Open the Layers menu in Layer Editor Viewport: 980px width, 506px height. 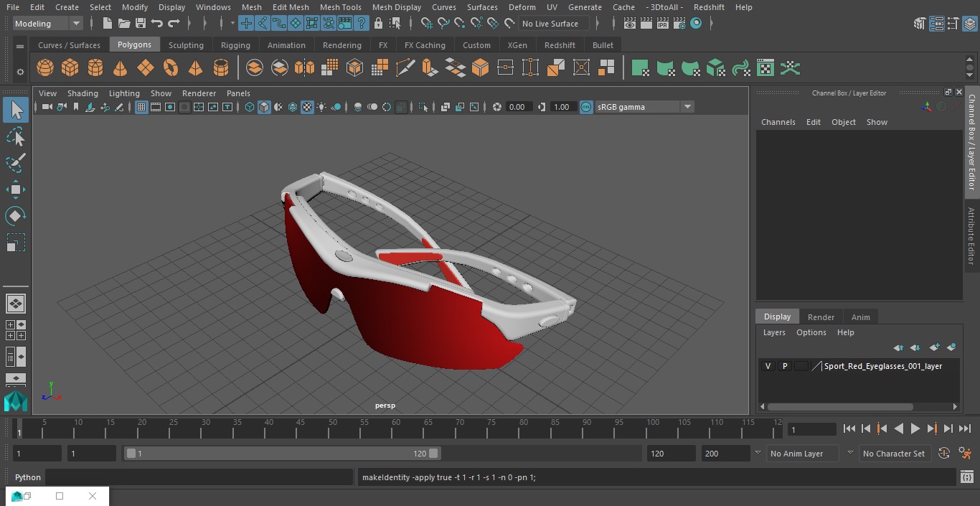pos(774,332)
